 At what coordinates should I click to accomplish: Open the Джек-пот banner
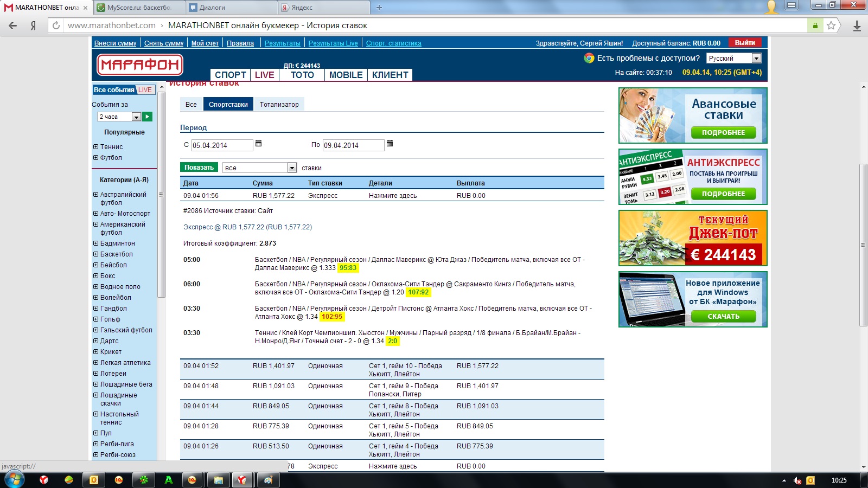coord(693,238)
